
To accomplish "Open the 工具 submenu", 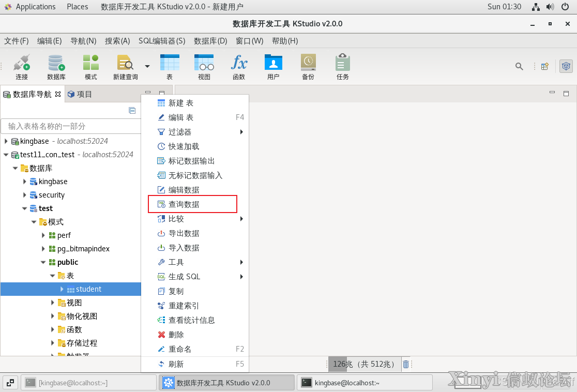I will pyautogui.click(x=195, y=262).
